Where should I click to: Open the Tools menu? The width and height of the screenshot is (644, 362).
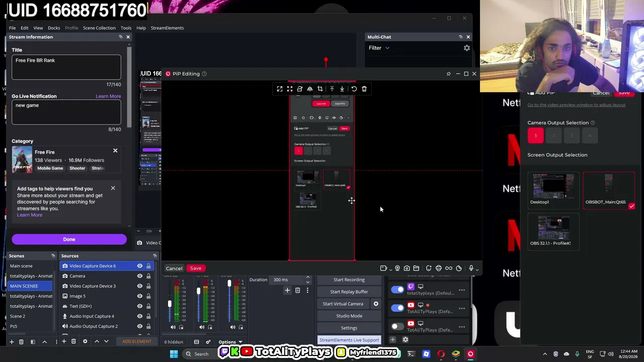(126, 28)
